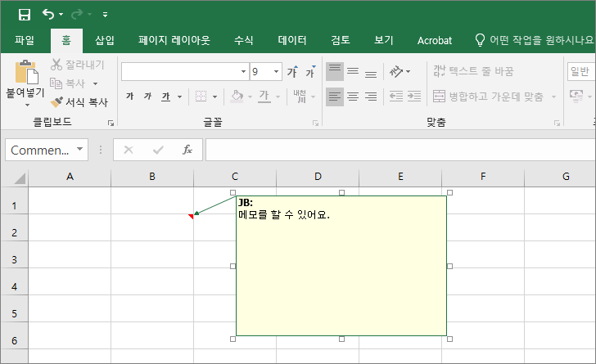
Task: Click the font color 가 button
Action: [x=264, y=97]
